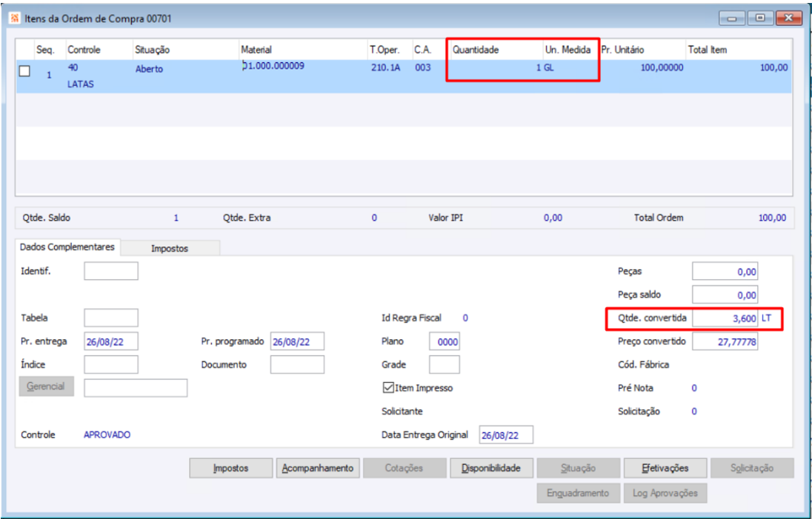
Task: Click the Pr. entrega date field
Action: click(x=111, y=341)
